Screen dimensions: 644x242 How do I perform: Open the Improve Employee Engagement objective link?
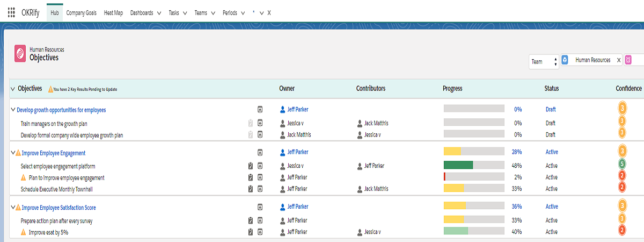[54, 153]
